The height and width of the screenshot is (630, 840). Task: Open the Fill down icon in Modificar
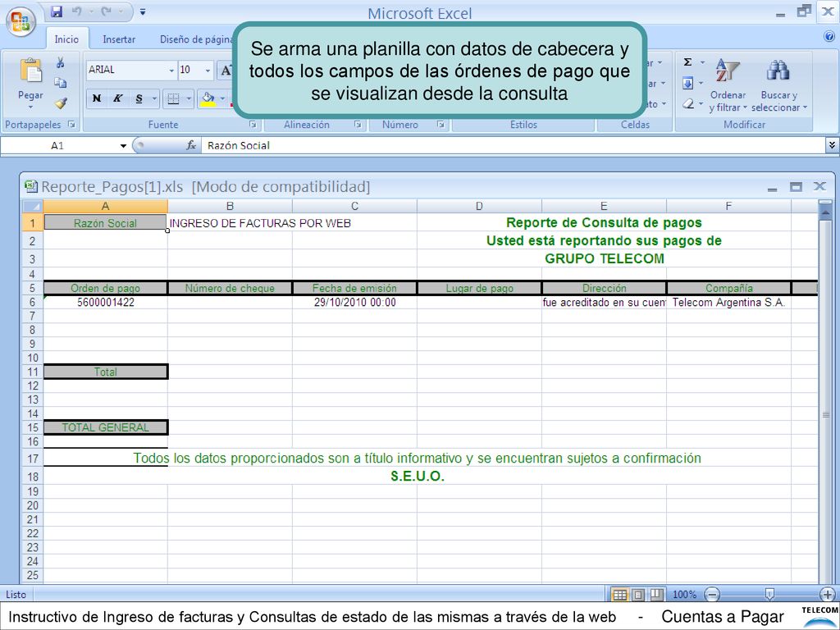click(x=688, y=83)
